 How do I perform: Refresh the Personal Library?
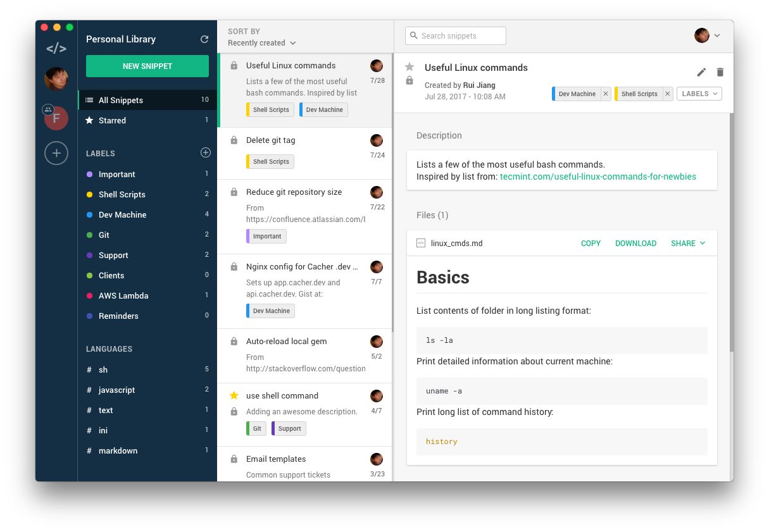pyautogui.click(x=204, y=39)
